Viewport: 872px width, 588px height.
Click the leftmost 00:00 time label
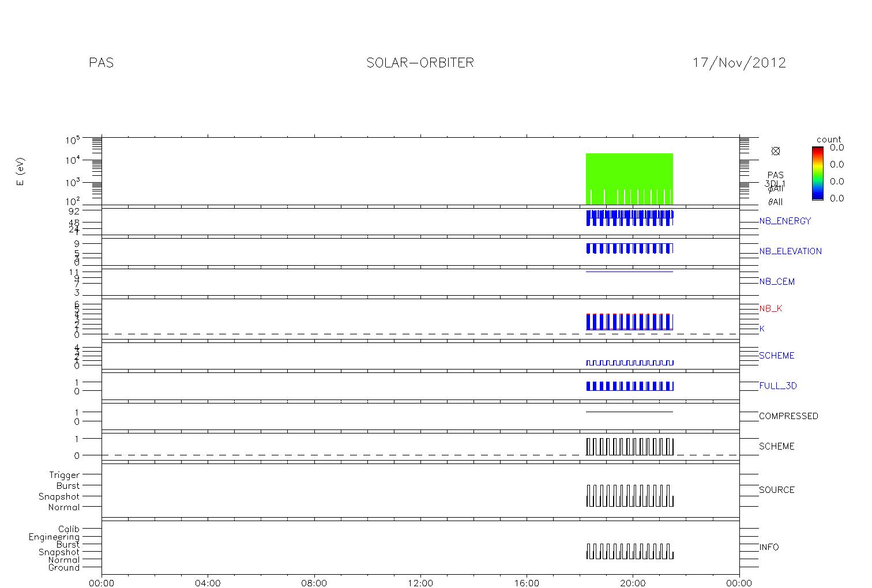[102, 583]
